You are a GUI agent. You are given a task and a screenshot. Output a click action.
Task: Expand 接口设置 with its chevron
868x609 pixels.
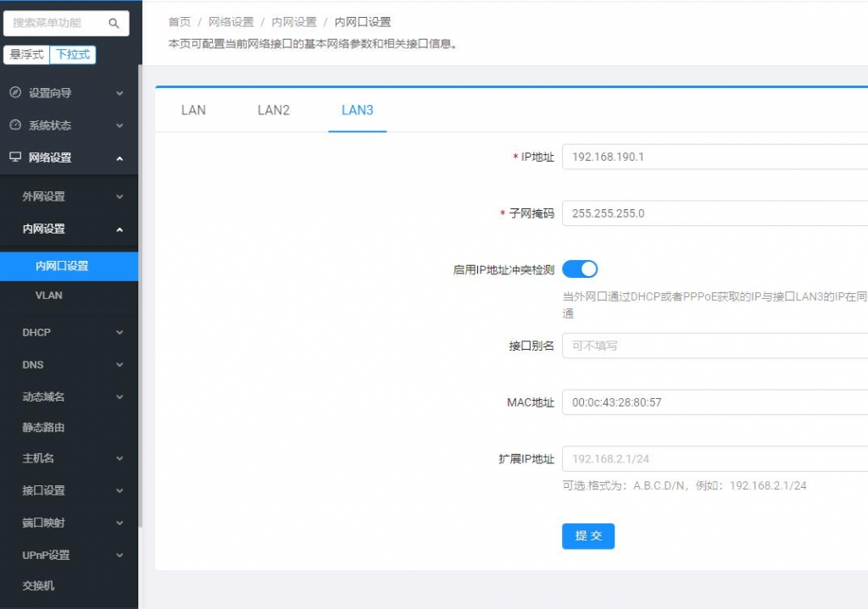(x=120, y=490)
